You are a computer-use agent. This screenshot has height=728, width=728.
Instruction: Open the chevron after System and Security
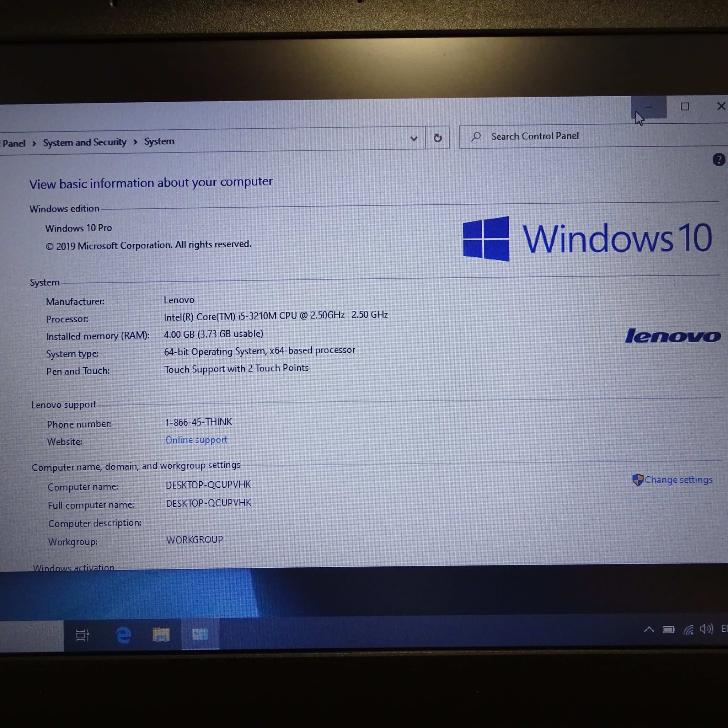point(135,142)
